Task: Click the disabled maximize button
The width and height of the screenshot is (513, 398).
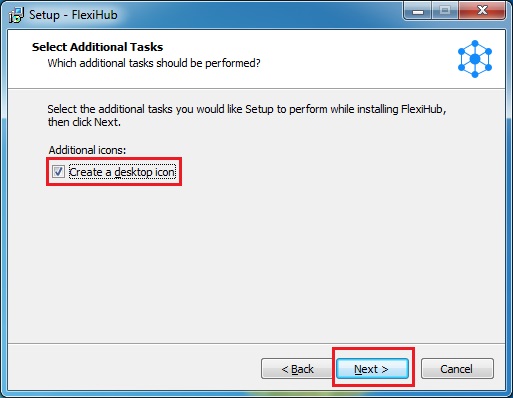Action: click(x=445, y=11)
